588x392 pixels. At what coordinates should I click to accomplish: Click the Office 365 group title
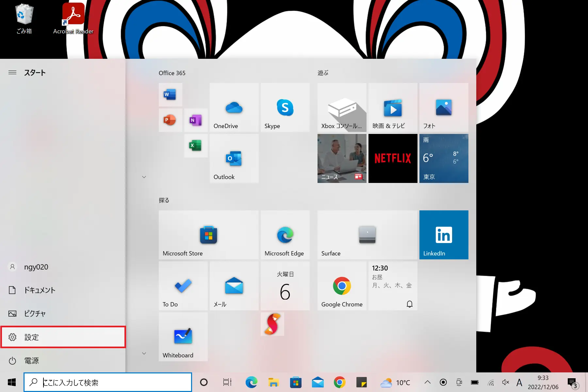pyautogui.click(x=172, y=73)
